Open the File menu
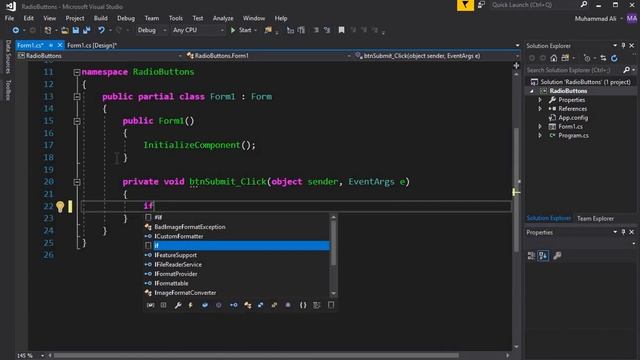 point(9,18)
